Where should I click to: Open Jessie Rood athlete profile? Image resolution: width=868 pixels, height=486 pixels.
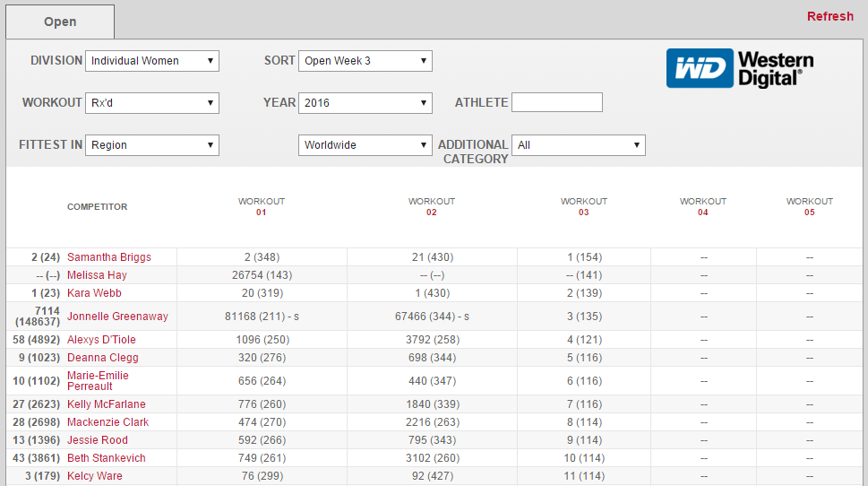coord(98,440)
